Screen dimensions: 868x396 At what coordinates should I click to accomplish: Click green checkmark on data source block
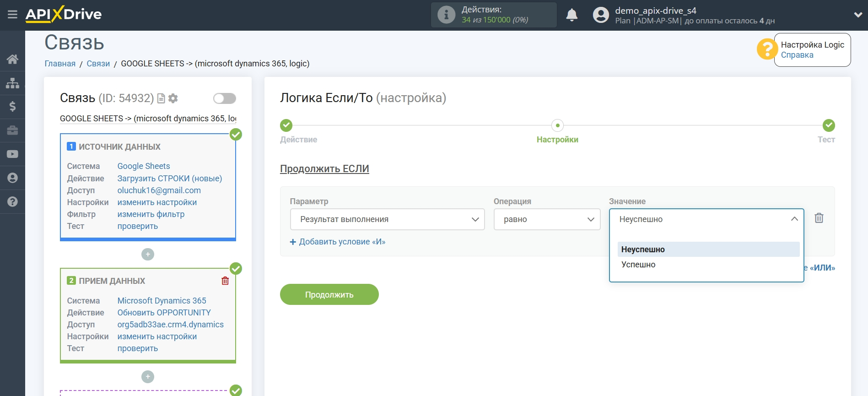click(x=236, y=134)
